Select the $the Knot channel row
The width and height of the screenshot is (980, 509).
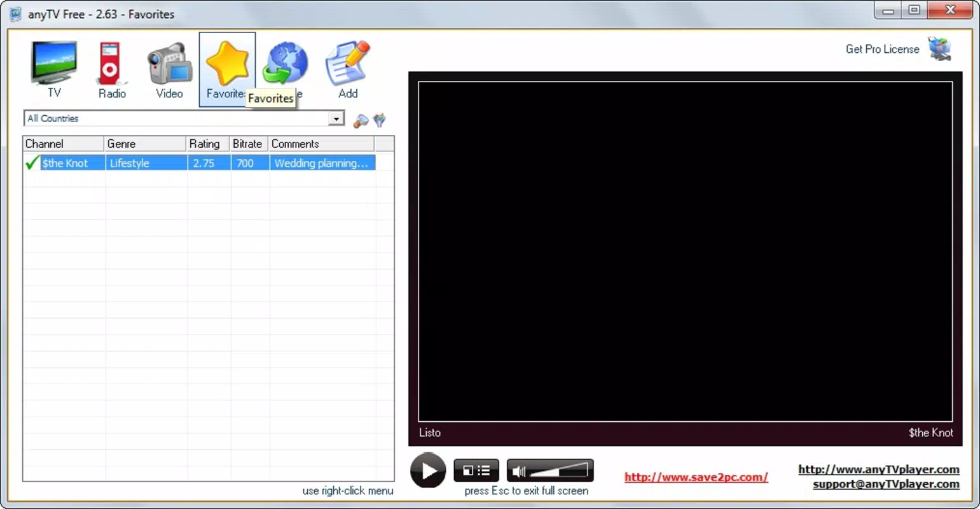[x=200, y=163]
